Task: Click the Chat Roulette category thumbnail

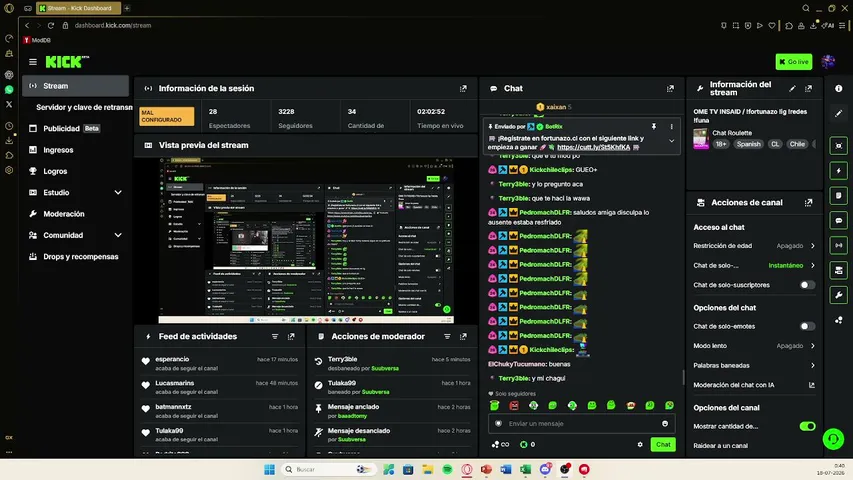Action: (x=700, y=139)
